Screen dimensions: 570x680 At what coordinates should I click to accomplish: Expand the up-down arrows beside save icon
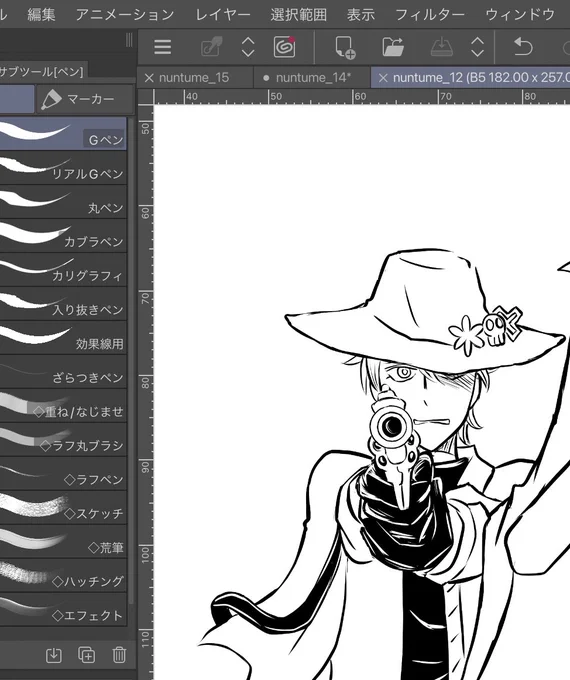477,47
